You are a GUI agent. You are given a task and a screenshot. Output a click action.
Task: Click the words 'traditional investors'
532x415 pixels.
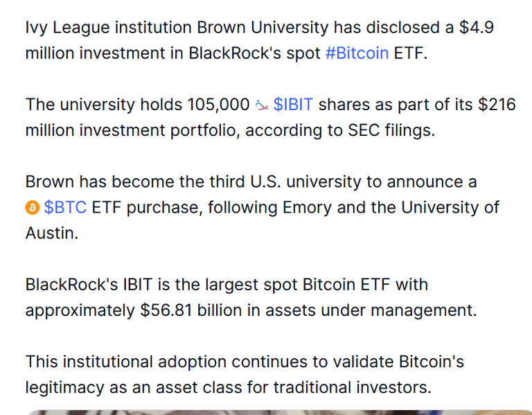353,387
